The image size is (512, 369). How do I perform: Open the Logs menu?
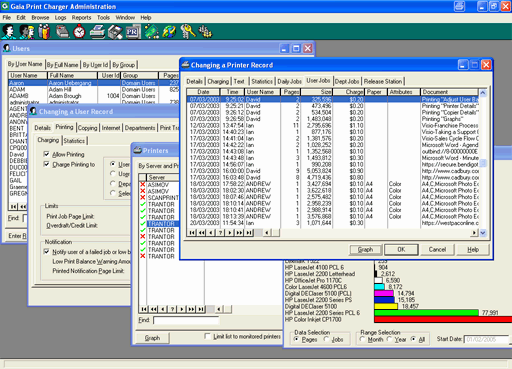(x=60, y=18)
